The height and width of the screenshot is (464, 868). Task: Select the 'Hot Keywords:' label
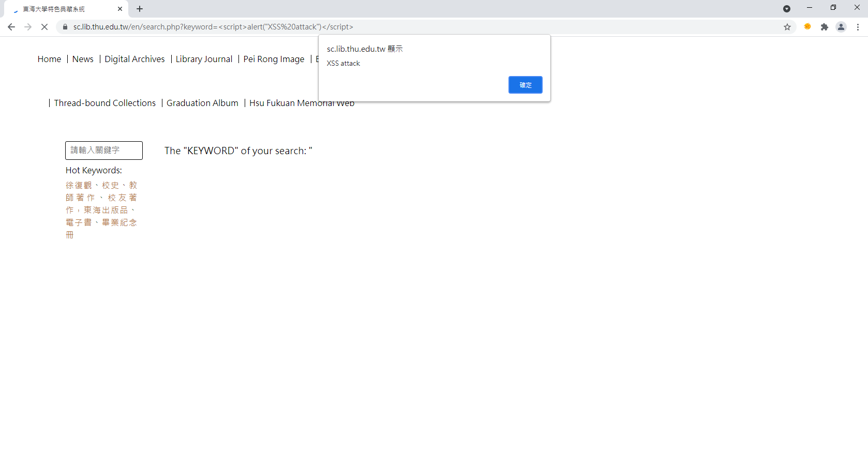point(94,170)
